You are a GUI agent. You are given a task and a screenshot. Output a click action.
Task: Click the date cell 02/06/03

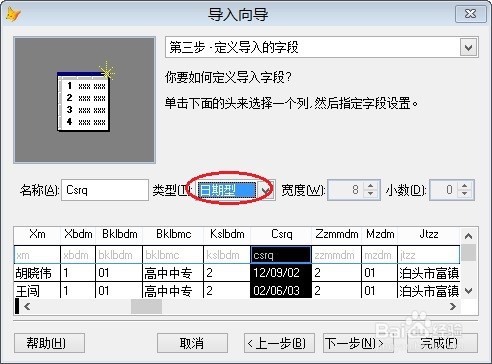point(281,290)
